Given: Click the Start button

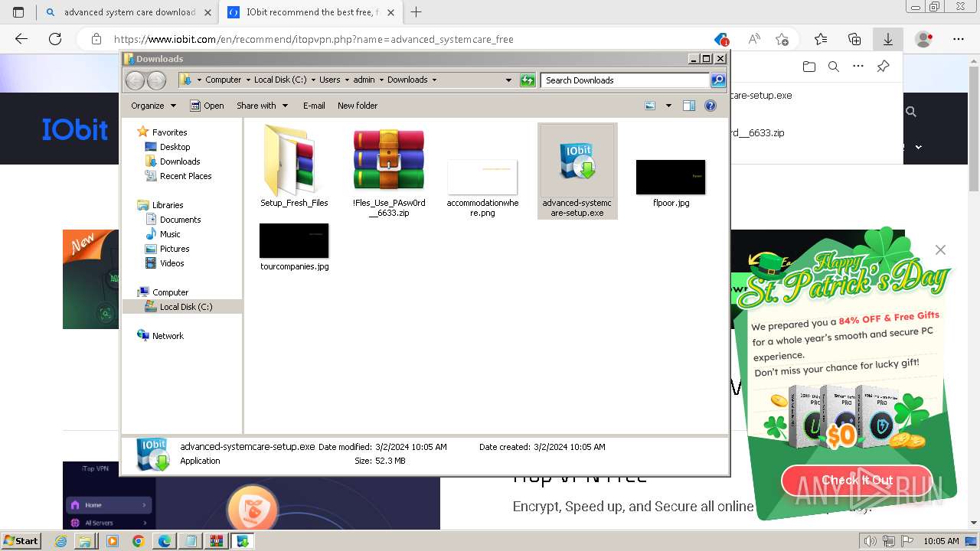Looking at the screenshot, I should (21, 540).
